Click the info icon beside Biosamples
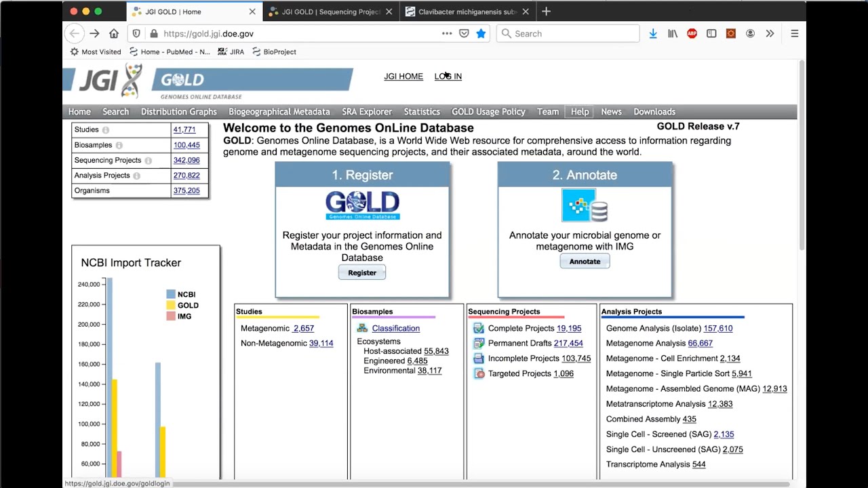Image resolution: width=868 pixels, height=488 pixels. (x=119, y=145)
